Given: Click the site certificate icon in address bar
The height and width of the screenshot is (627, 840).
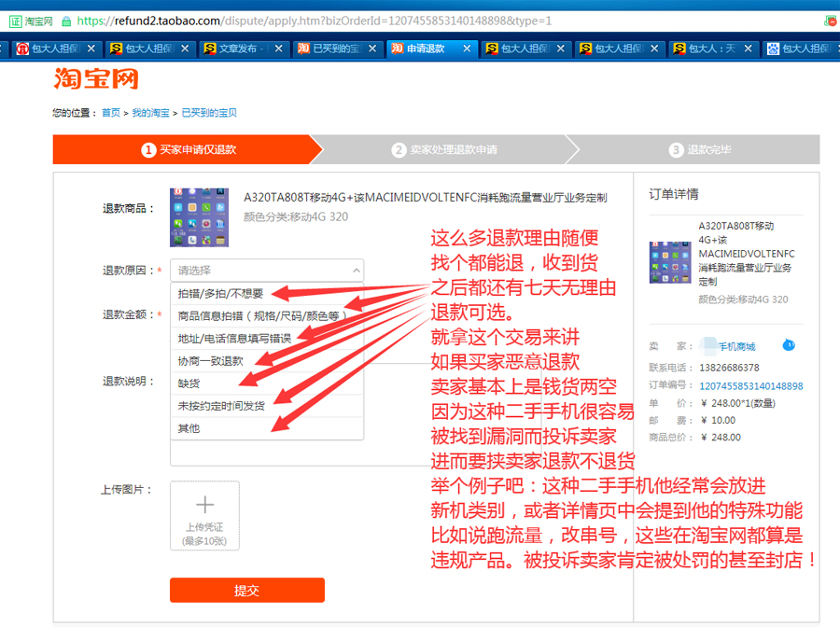Looking at the screenshot, I should tap(16, 20).
